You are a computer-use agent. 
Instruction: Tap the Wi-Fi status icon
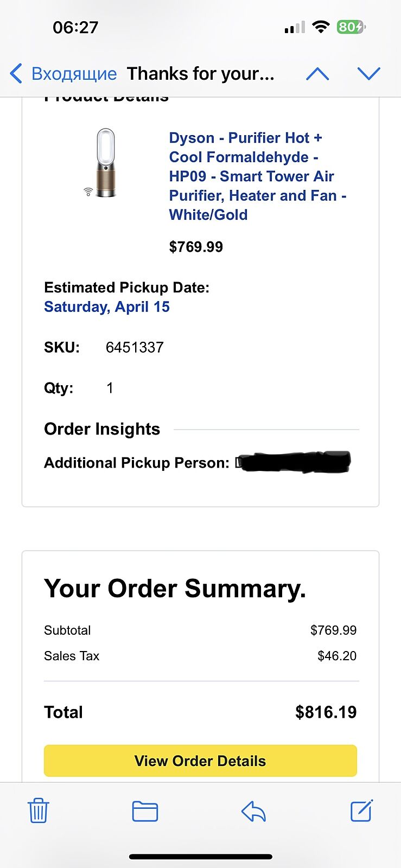click(x=321, y=27)
